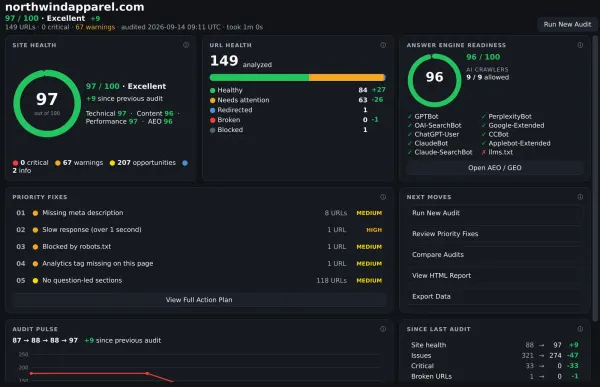
Task: Click the 67 warnings text in header
Action: [x=95, y=27]
